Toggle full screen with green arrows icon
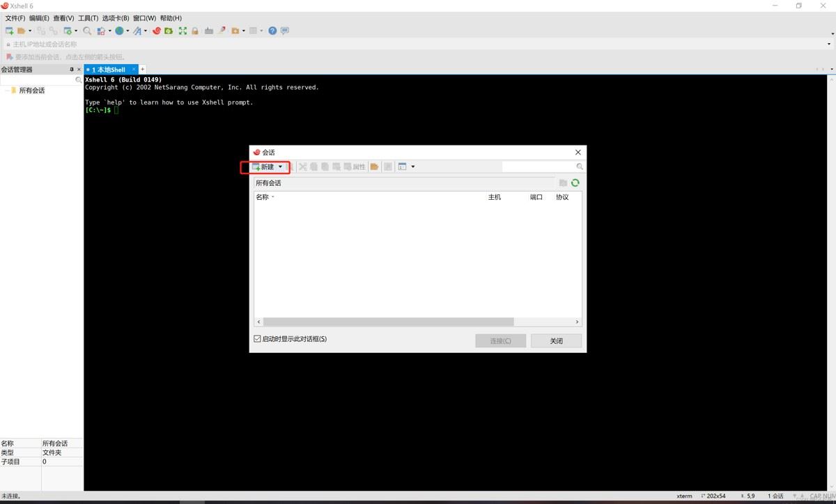Screen dimensions: 836x504 [x=183, y=31]
